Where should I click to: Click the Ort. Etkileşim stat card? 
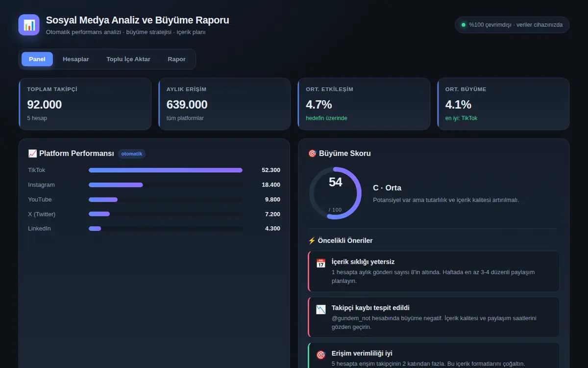pyautogui.click(x=364, y=104)
